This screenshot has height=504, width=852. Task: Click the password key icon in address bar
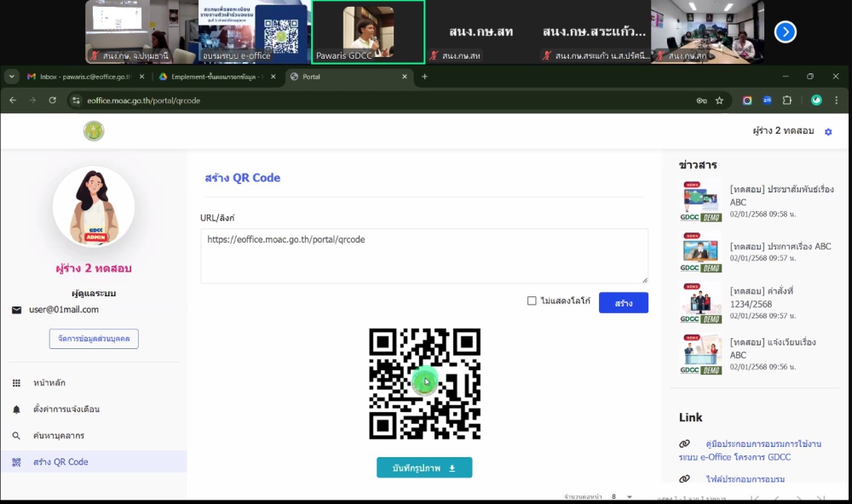pyautogui.click(x=701, y=100)
